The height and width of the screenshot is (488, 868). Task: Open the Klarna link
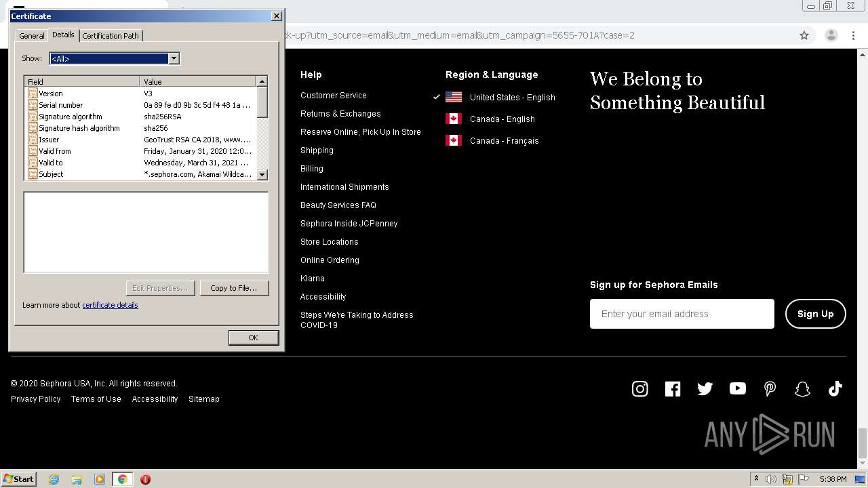coord(313,279)
